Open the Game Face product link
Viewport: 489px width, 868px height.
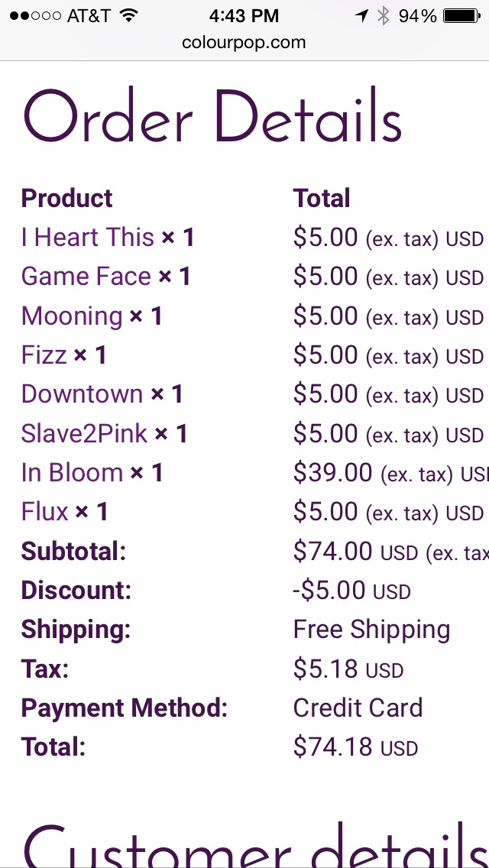tap(86, 277)
